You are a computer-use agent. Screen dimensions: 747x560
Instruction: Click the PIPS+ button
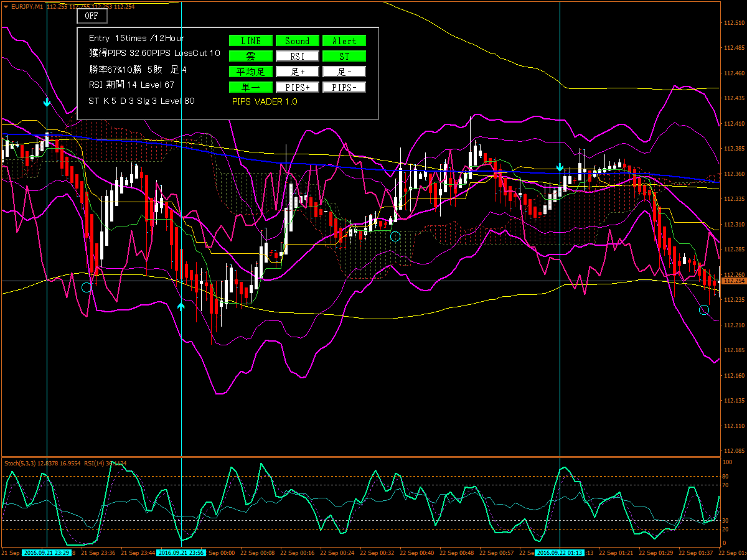(x=298, y=87)
